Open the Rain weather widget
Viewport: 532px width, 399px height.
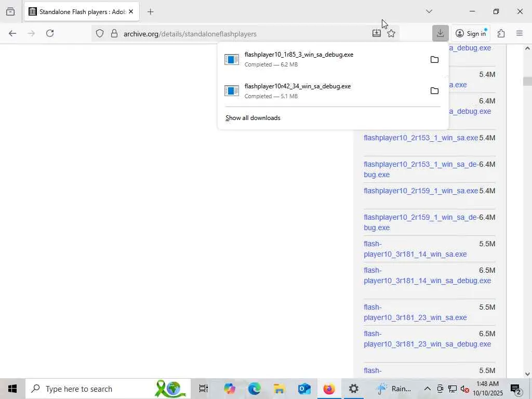(394, 389)
